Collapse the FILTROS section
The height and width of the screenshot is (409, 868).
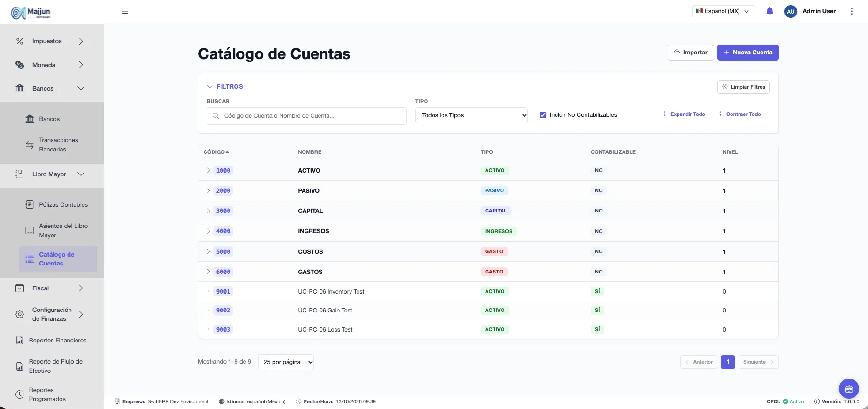pyautogui.click(x=225, y=87)
